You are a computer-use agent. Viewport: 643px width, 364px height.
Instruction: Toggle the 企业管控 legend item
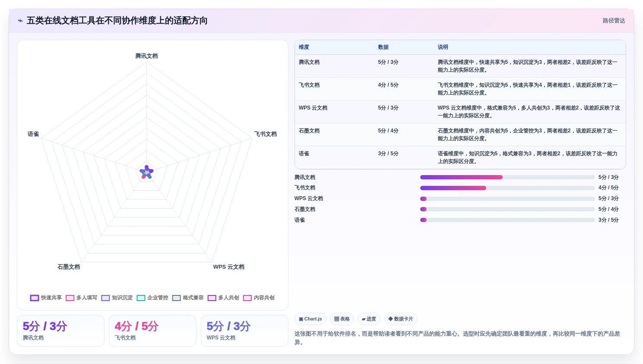[x=152, y=298]
